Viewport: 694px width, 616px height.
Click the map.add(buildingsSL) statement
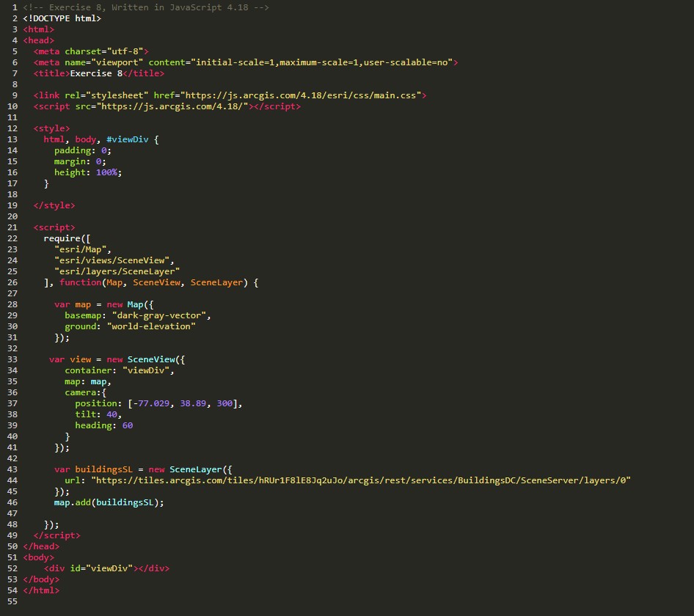click(109, 502)
